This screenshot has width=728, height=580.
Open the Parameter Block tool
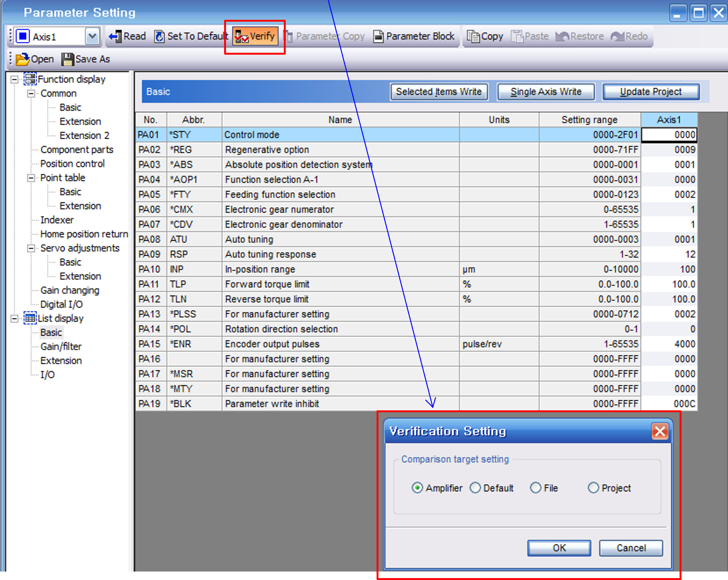click(414, 36)
